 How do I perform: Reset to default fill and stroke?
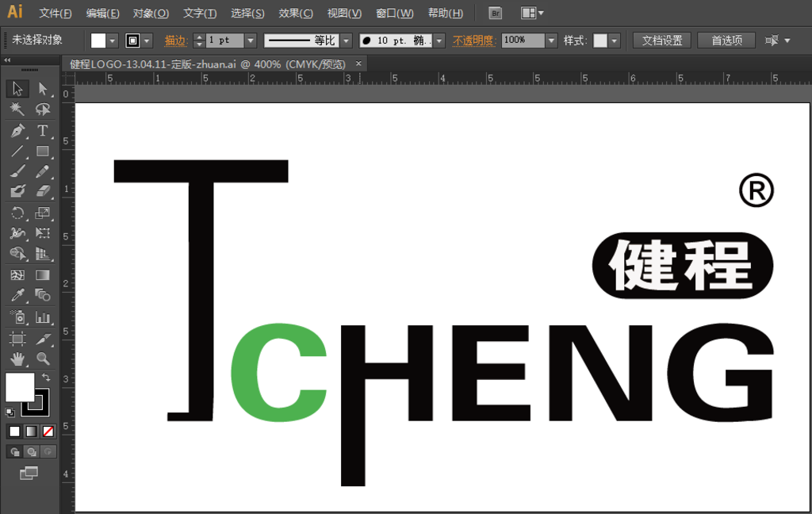pos(10,412)
